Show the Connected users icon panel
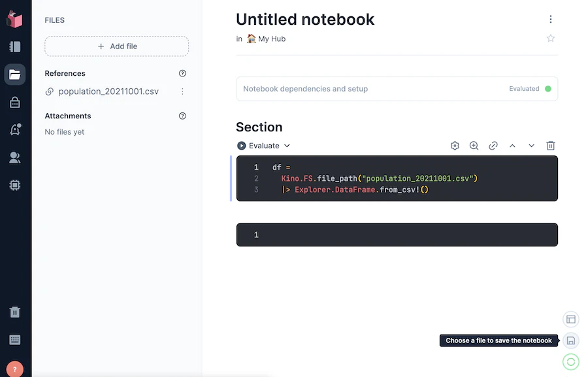The width and height of the screenshot is (588, 377). point(15,157)
